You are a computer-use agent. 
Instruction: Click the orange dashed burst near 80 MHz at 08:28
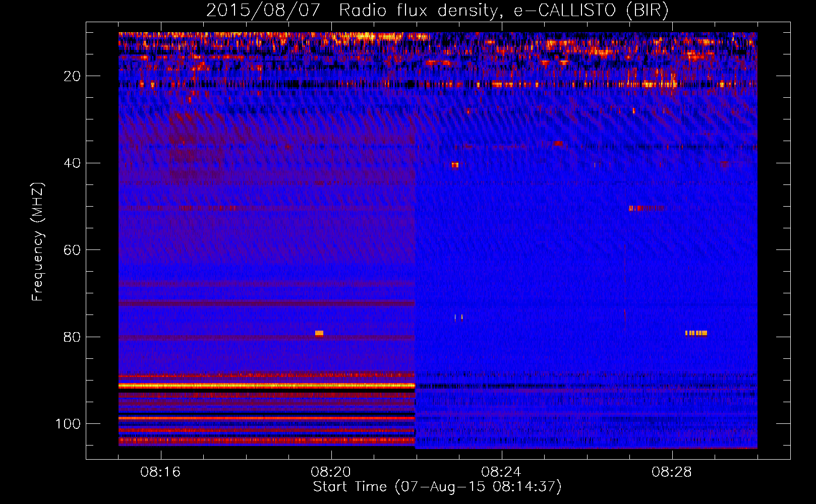click(x=696, y=333)
